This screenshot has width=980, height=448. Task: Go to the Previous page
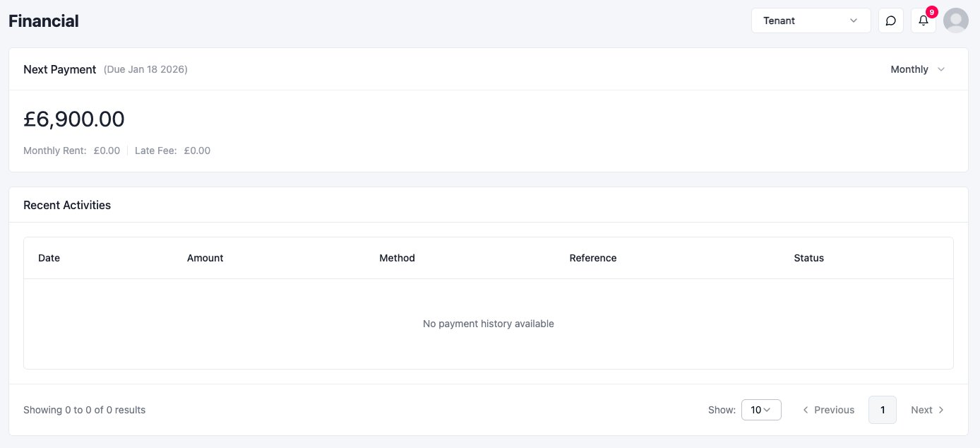point(828,410)
